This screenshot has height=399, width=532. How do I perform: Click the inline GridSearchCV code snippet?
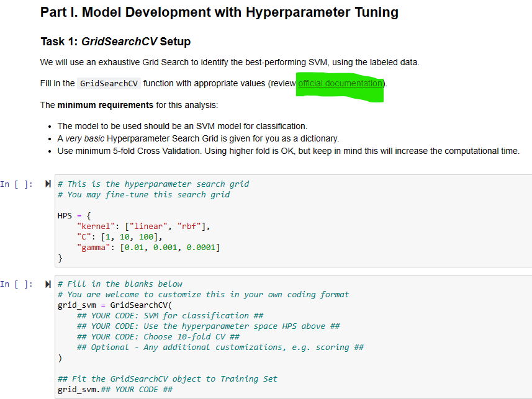click(x=109, y=83)
